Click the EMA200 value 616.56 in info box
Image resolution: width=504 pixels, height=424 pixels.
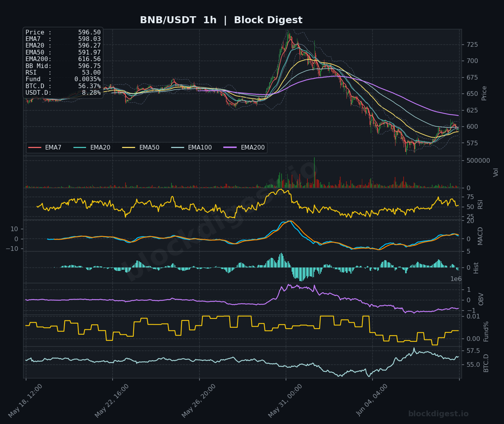[89, 59]
